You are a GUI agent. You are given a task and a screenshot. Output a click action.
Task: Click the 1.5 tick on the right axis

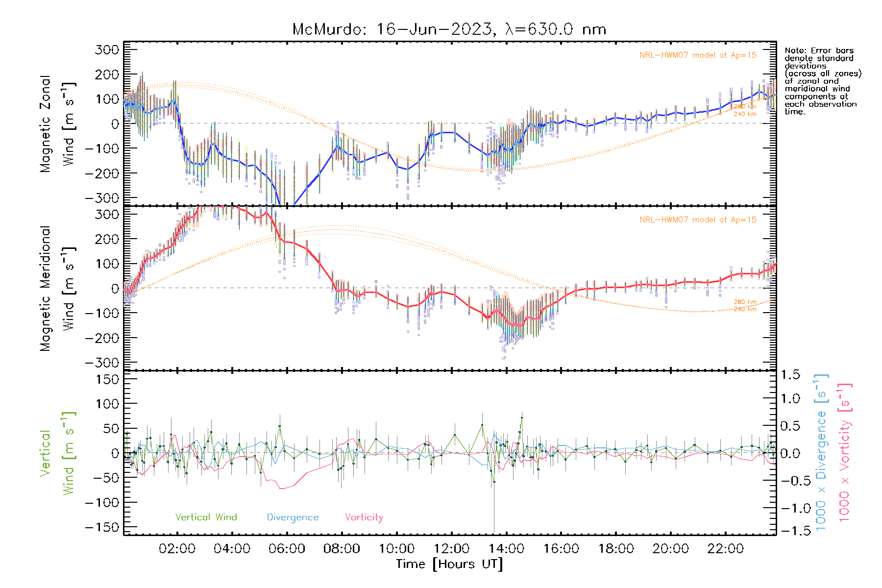tap(790, 375)
